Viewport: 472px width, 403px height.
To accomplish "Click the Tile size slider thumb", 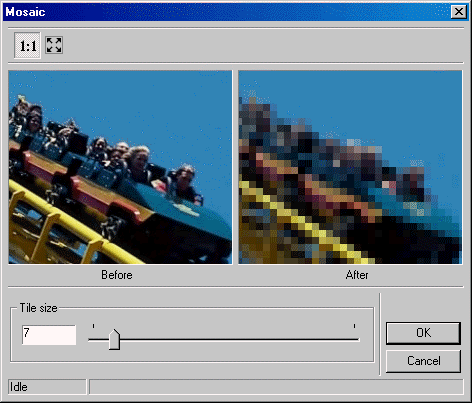I will coord(114,339).
